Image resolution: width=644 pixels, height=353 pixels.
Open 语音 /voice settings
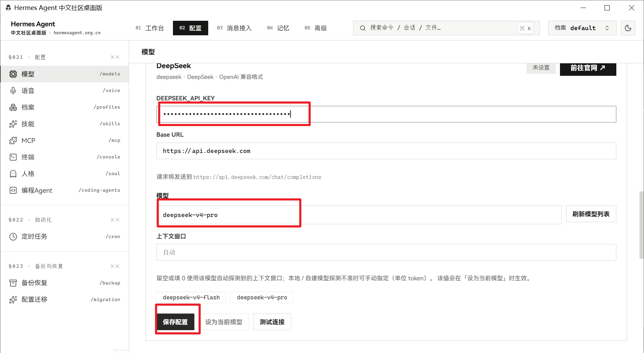65,91
